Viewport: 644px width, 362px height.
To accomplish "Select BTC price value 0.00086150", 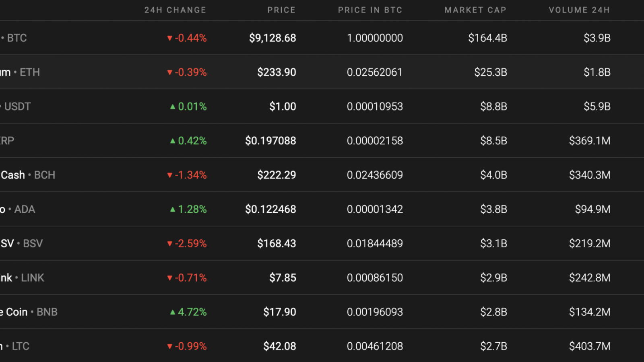I will point(375,277).
